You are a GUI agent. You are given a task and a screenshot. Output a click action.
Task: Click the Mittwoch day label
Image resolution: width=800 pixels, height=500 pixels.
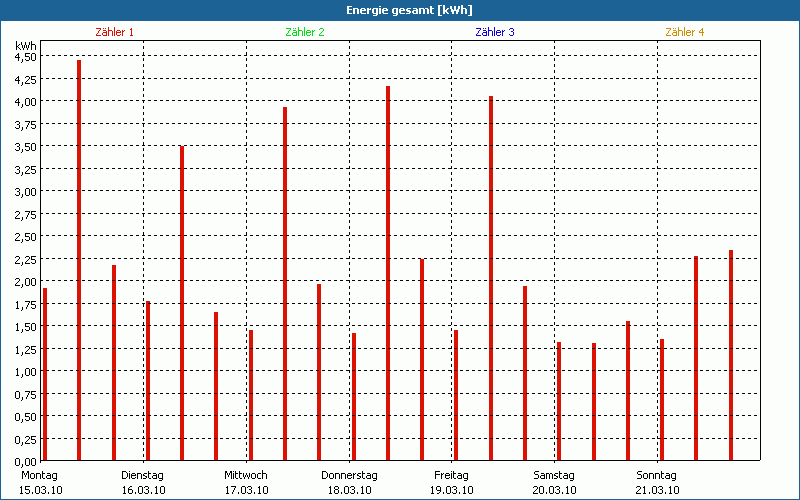pyautogui.click(x=245, y=476)
